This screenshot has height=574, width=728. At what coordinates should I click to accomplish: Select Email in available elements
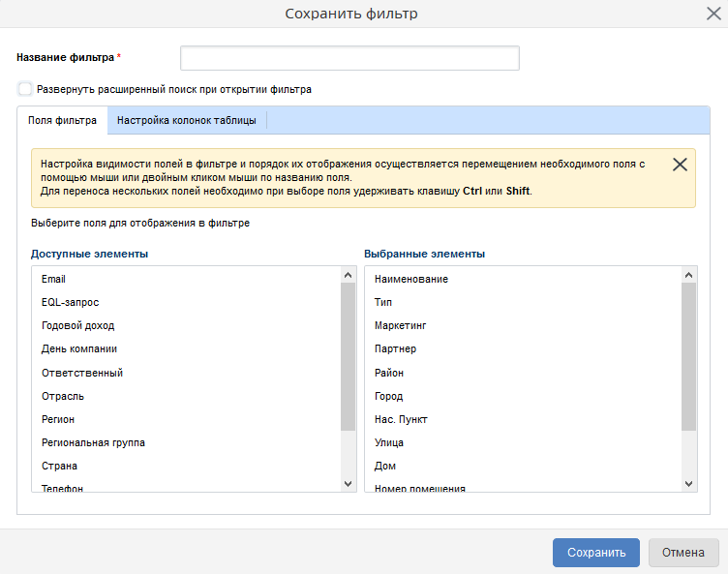pos(53,279)
